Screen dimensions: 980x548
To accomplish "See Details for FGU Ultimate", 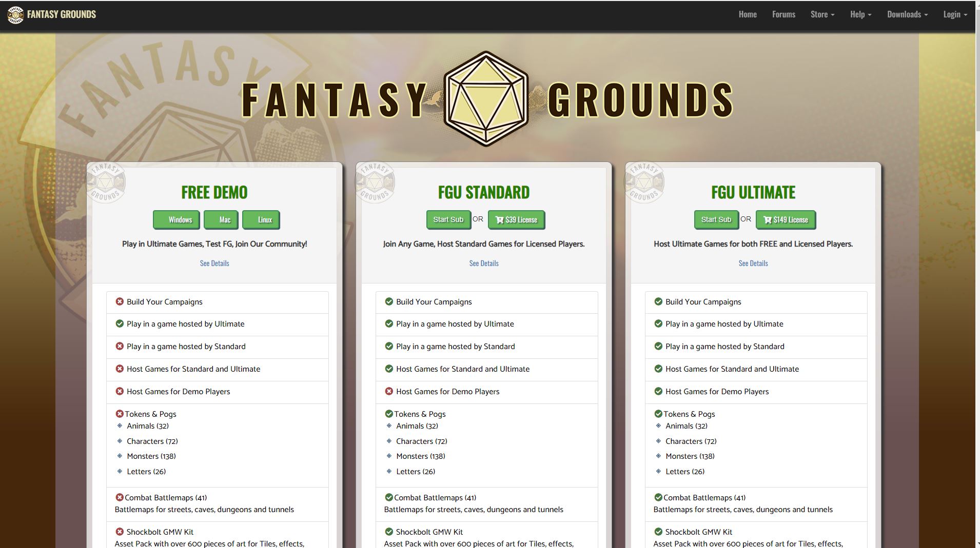I will tap(753, 263).
